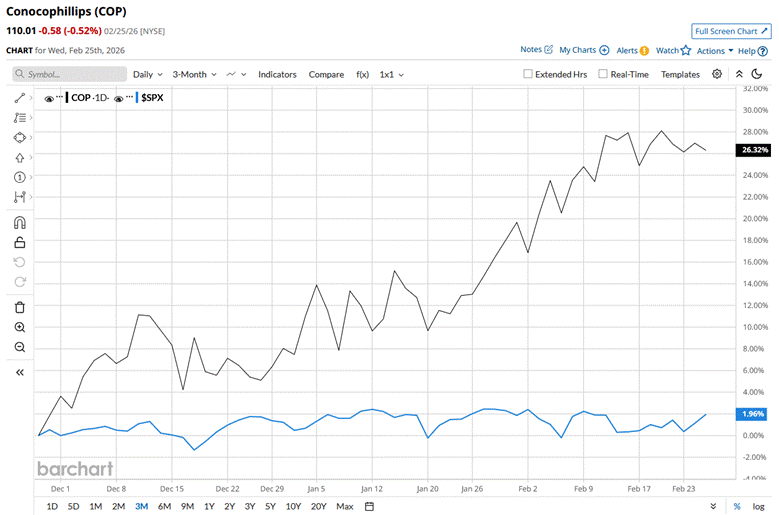Expand the 3-Month period dropdown

pyautogui.click(x=195, y=74)
